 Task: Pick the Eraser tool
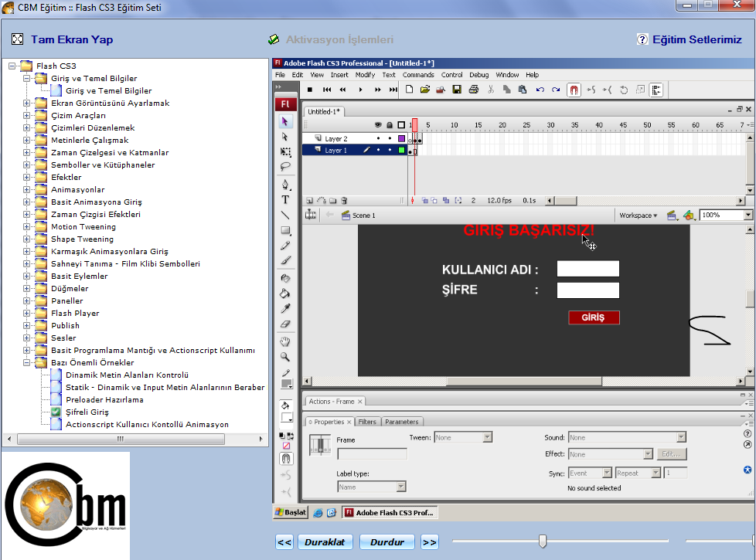[285, 325]
